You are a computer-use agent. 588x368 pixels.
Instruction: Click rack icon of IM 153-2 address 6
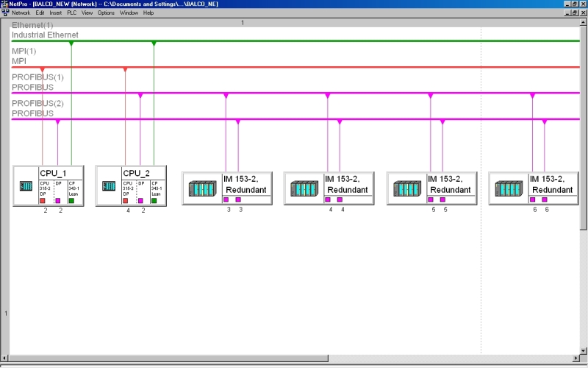pyautogui.click(x=509, y=188)
